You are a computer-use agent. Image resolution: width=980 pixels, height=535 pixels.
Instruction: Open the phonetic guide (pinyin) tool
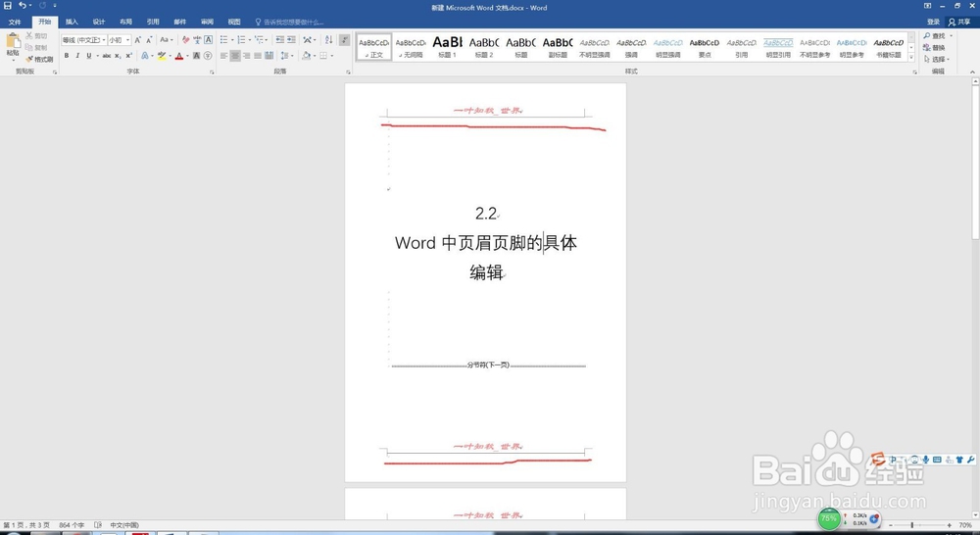(197, 40)
